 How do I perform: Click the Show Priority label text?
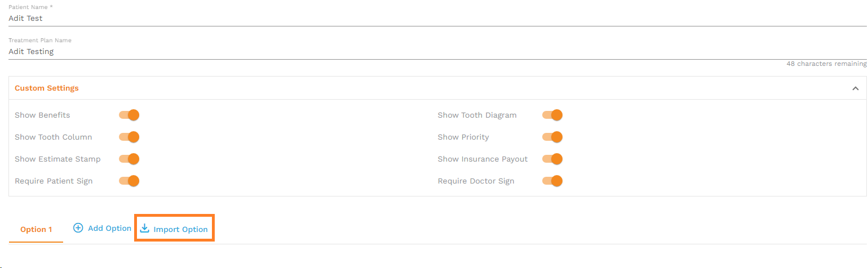(463, 137)
